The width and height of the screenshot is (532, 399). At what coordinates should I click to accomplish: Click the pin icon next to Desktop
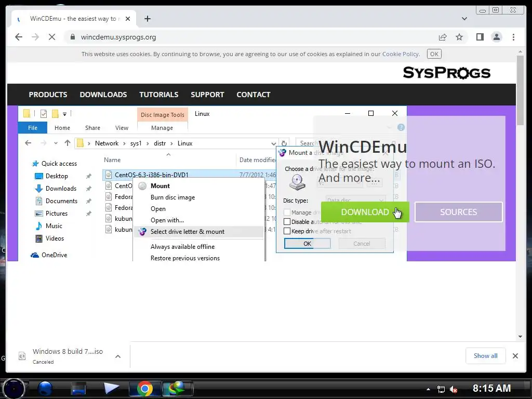click(x=89, y=176)
